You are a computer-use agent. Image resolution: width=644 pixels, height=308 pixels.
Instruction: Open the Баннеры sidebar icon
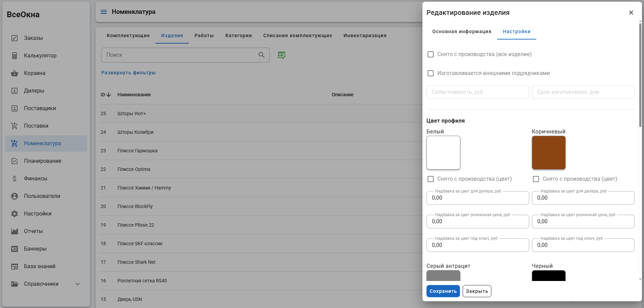[x=15, y=249]
